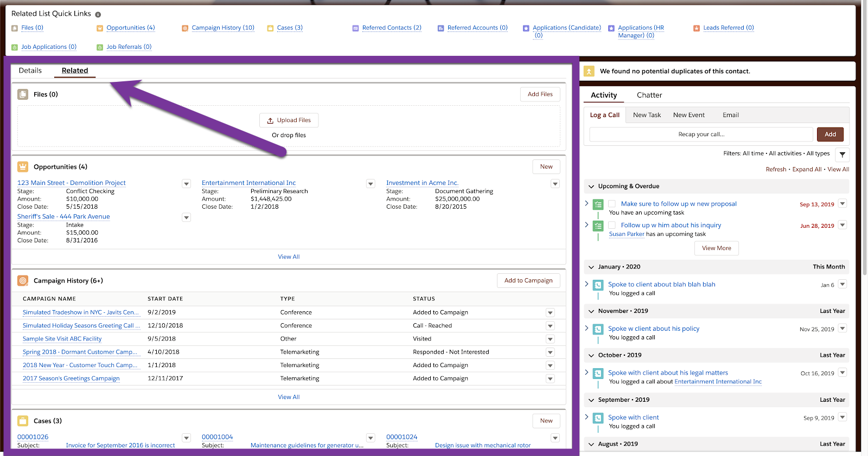Click the task icon for inquiry follow-up
868x456 pixels.
coord(598,226)
